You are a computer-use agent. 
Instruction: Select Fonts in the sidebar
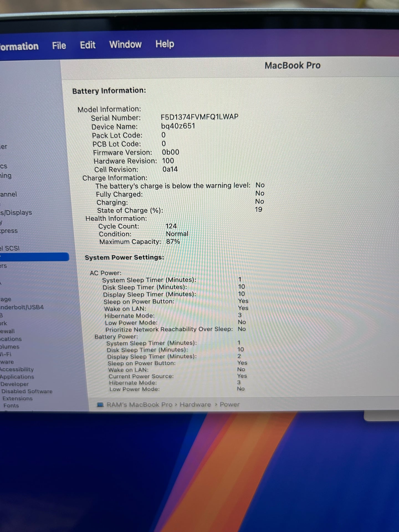(x=11, y=406)
